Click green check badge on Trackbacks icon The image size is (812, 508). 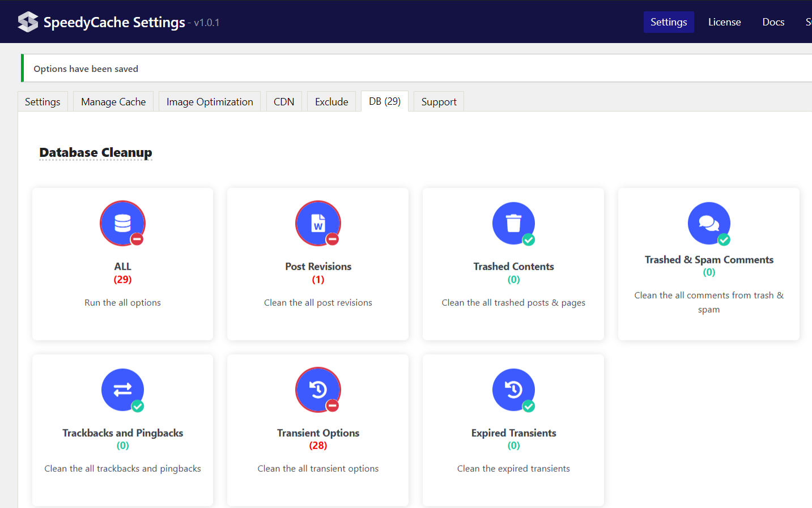pyautogui.click(x=138, y=406)
